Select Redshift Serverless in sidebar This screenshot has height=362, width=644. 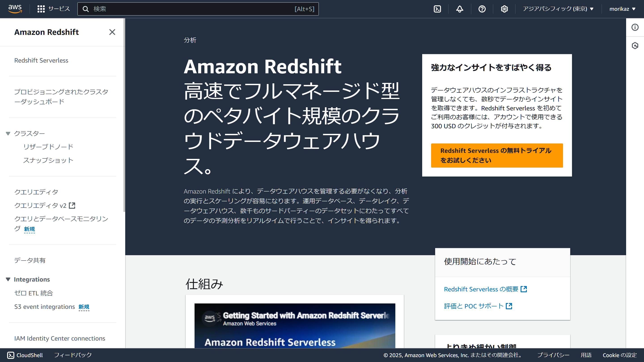41,61
